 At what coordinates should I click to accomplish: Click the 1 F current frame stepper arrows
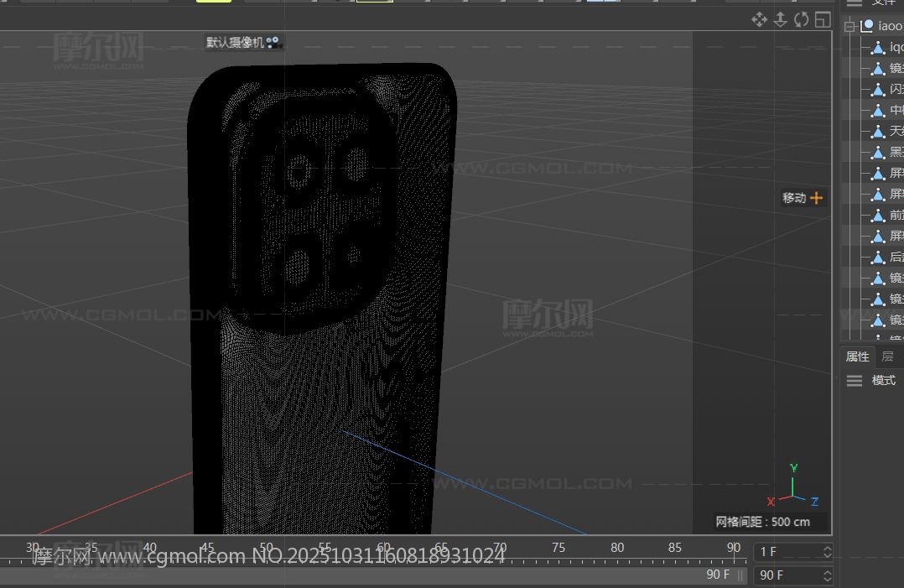point(827,552)
